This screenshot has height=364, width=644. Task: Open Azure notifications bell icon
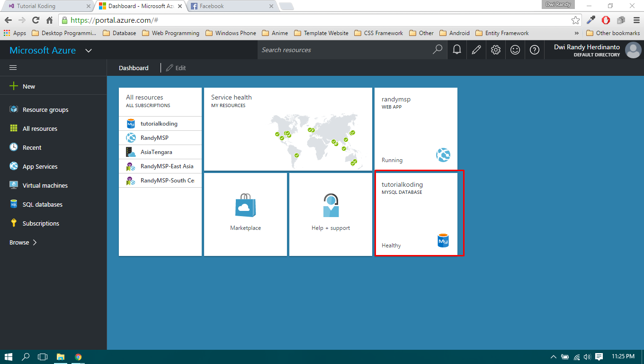pos(456,50)
